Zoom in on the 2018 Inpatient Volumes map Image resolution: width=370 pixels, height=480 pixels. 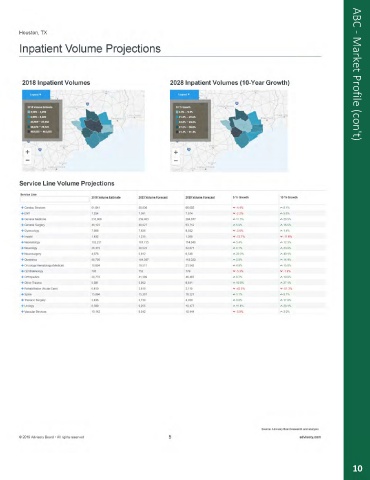[27, 152]
